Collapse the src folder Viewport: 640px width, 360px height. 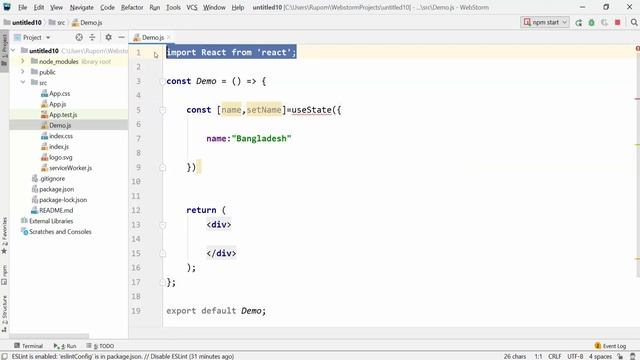[23, 82]
